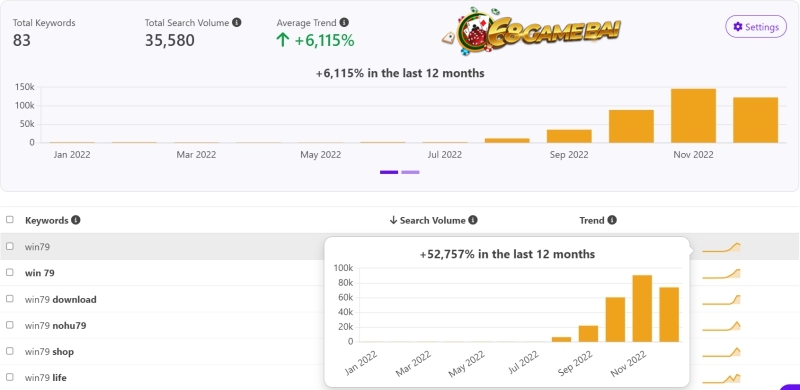Screen dimensions: 800x390
Task: Click the win79 nohu79 keyword link
Action: (56, 325)
